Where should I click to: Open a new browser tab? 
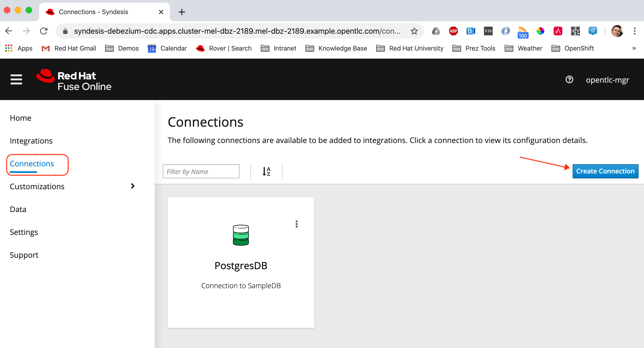[182, 12]
